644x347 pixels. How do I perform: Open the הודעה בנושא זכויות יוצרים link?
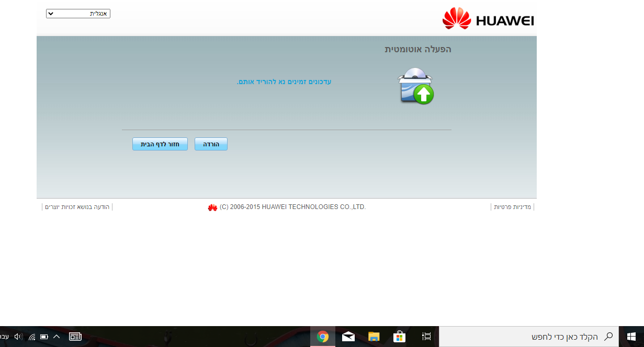click(77, 207)
